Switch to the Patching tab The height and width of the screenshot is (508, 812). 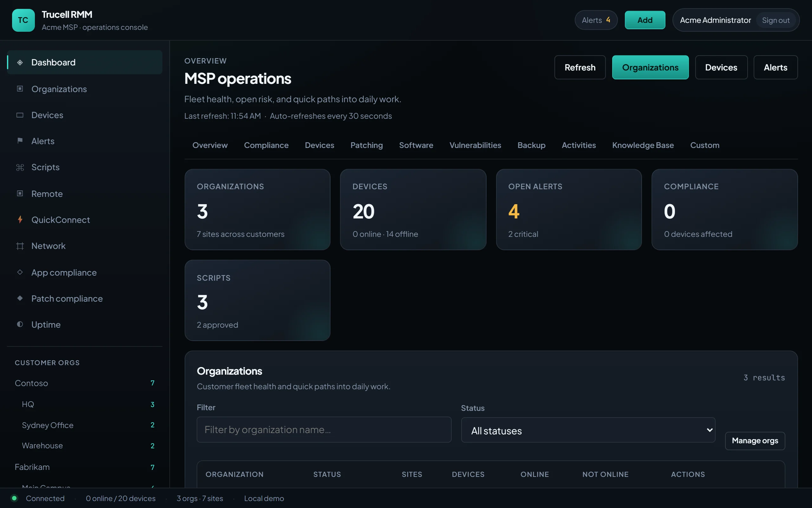click(366, 145)
